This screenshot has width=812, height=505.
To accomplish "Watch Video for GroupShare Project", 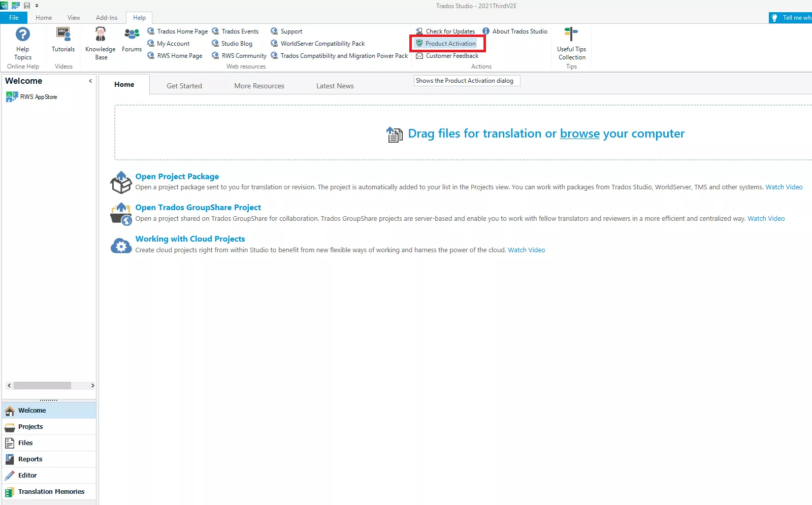I will click(x=766, y=219).
